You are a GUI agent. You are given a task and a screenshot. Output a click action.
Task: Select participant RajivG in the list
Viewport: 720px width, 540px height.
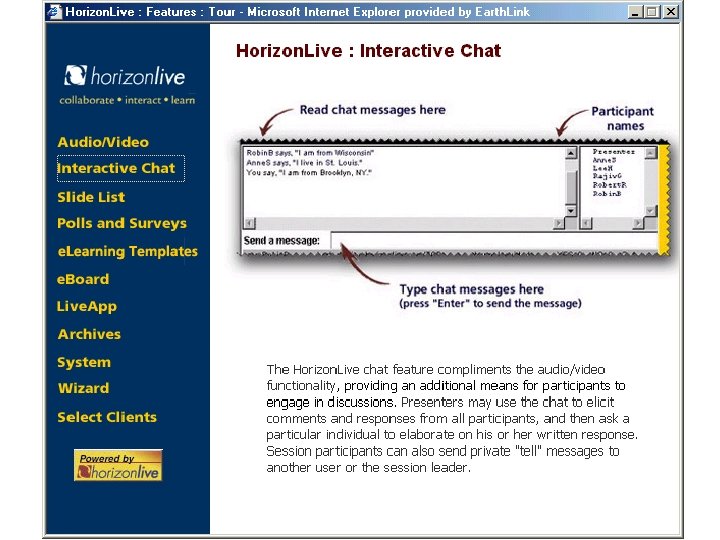(607, 176)
